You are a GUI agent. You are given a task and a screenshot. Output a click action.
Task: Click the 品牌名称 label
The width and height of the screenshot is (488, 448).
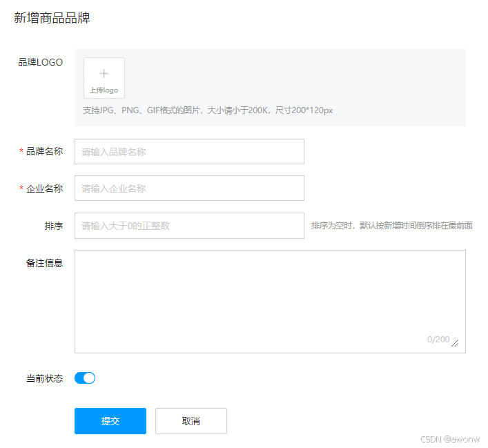coord(44,151)
